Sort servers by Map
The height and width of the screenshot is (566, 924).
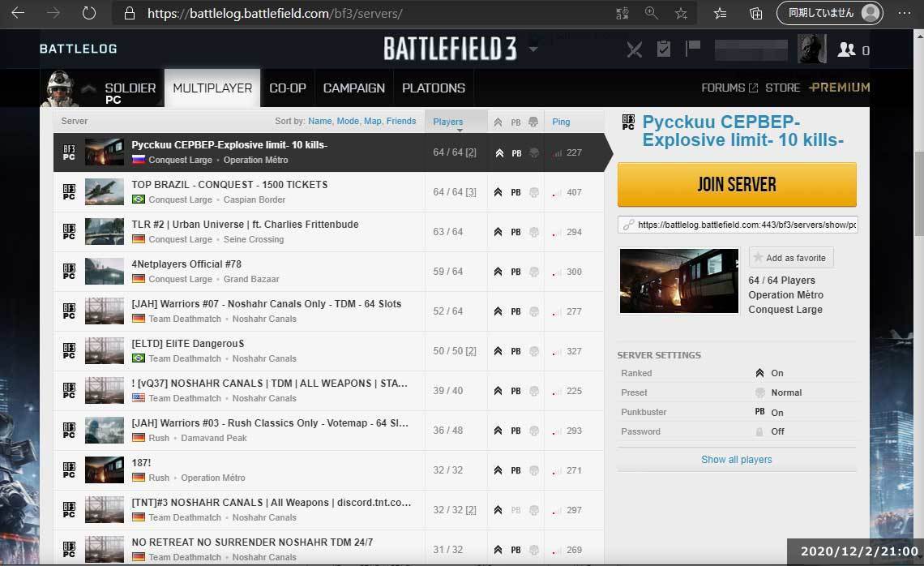click(372, 121)
